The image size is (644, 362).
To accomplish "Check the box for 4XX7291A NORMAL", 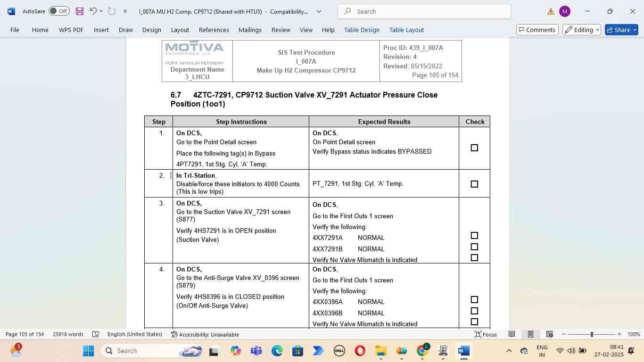I will (474, 236).
